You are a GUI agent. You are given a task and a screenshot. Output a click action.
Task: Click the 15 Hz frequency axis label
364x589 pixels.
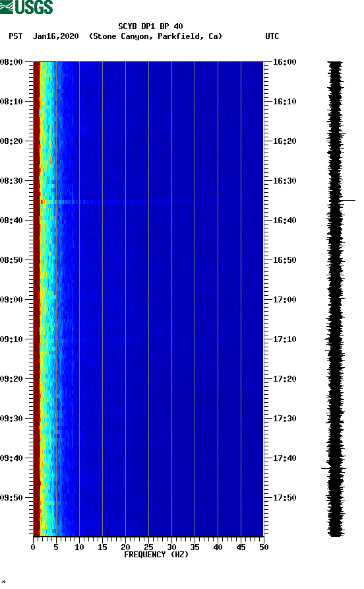pyautogui.click(x=102, y=547)
